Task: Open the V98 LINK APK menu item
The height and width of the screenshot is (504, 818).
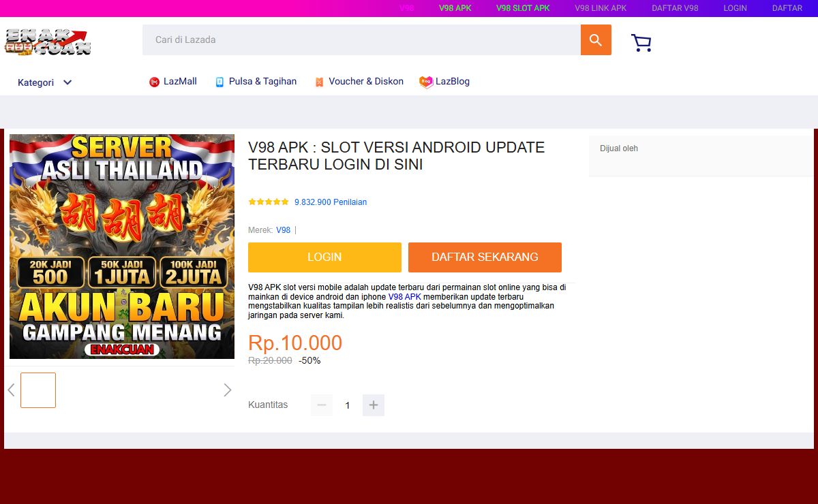Action: point(601,8)
